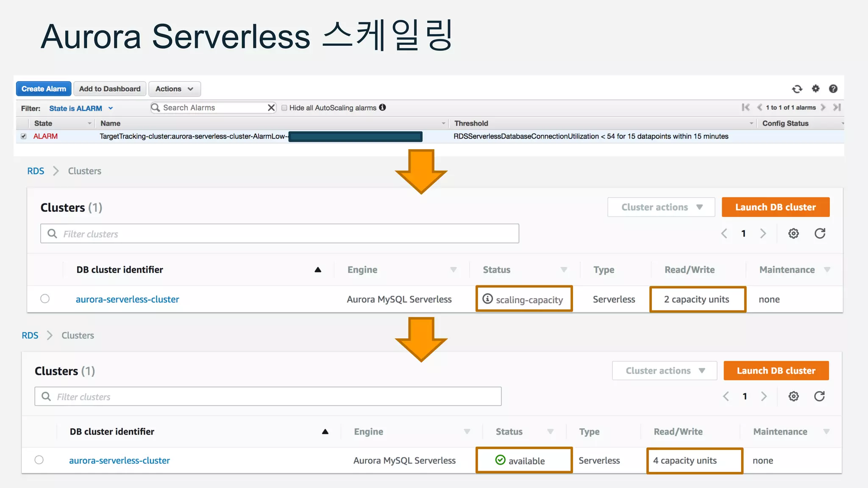868x488 pixels.
Task: Click scaling-capacity status info icon
Action: 488,299
